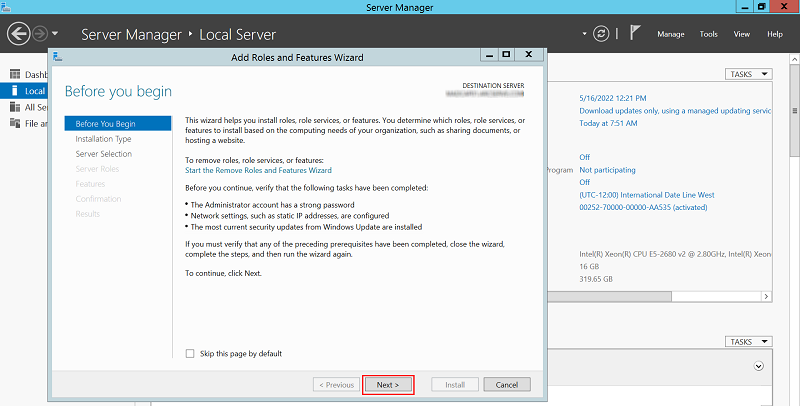Go to the Installation Type step

click(x=103, y=139)
